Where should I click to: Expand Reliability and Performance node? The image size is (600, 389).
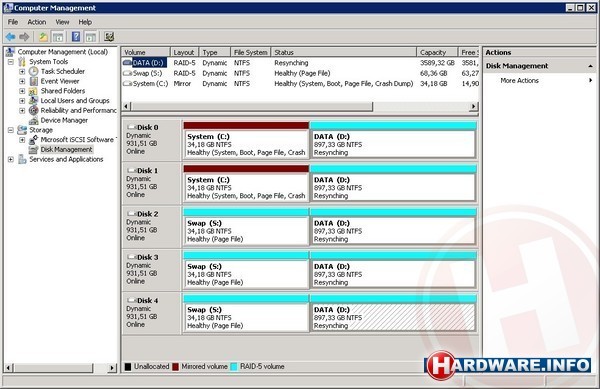coord(22,111)
